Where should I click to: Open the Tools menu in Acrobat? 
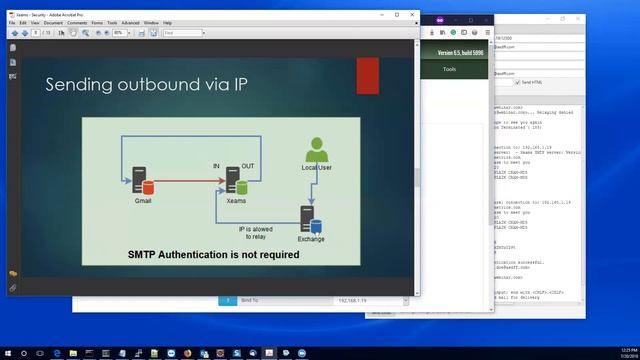(112, 23)
